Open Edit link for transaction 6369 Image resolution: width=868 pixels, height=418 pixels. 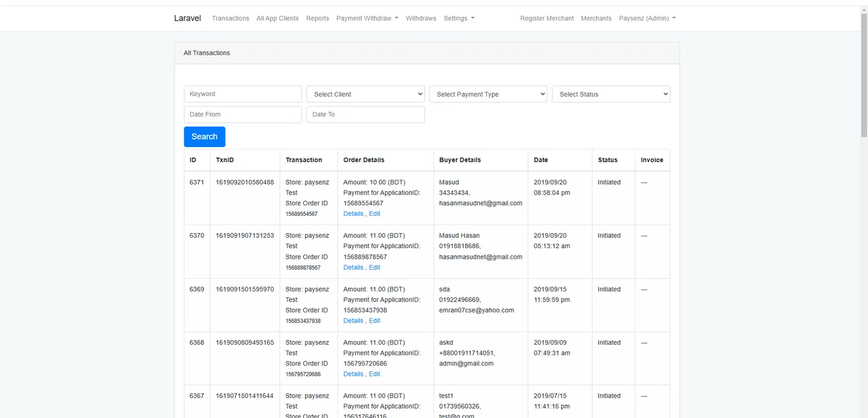[x=374, y=321]
